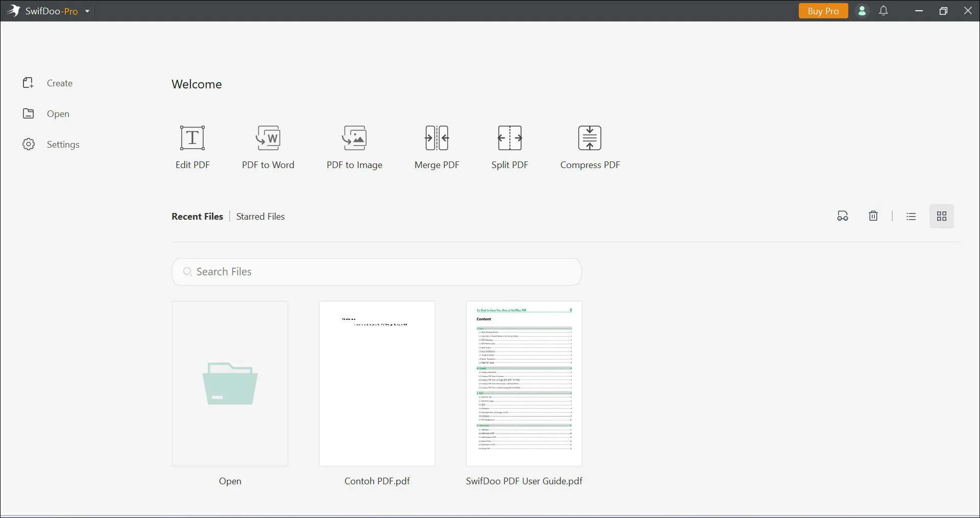
Task: Open the PDF to Word converter
Action: pyautogui.click(x=268, y=138)
